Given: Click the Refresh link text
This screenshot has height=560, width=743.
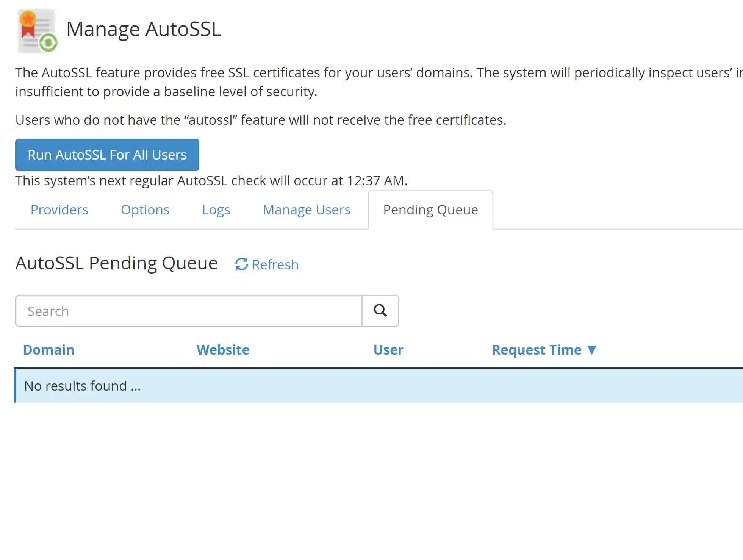Looking at the screenshot, I should point(275,264).
